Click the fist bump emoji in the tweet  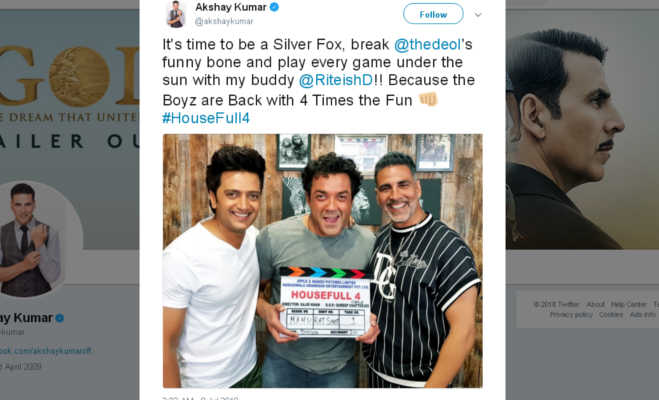[428, 100]
